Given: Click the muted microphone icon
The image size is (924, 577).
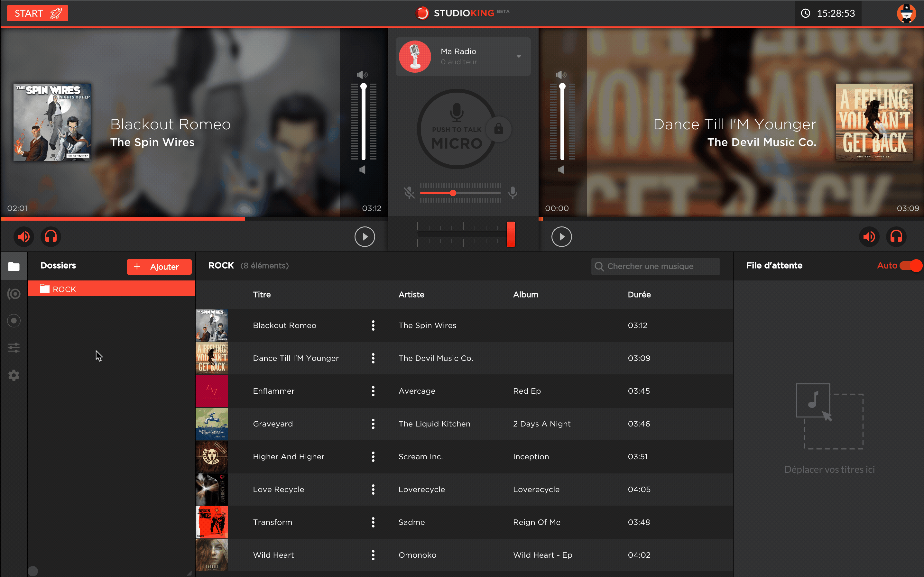Looking at the screenshot, I should tap(409, 193).
